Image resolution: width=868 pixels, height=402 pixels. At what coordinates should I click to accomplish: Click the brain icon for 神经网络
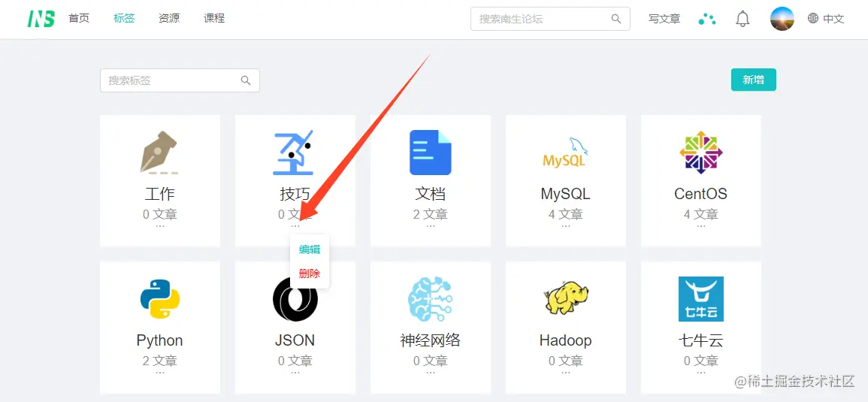click(430, 299)
